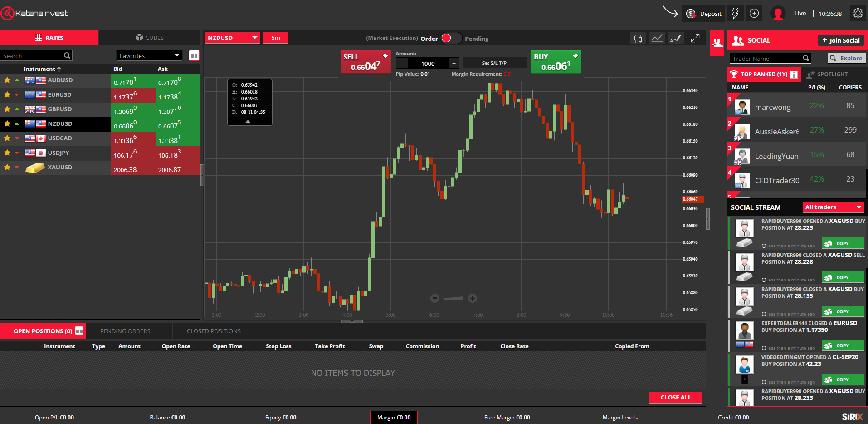Copy the XAGUSD buy position at 28.223
868x424 pixels.
tap(843, 243)
